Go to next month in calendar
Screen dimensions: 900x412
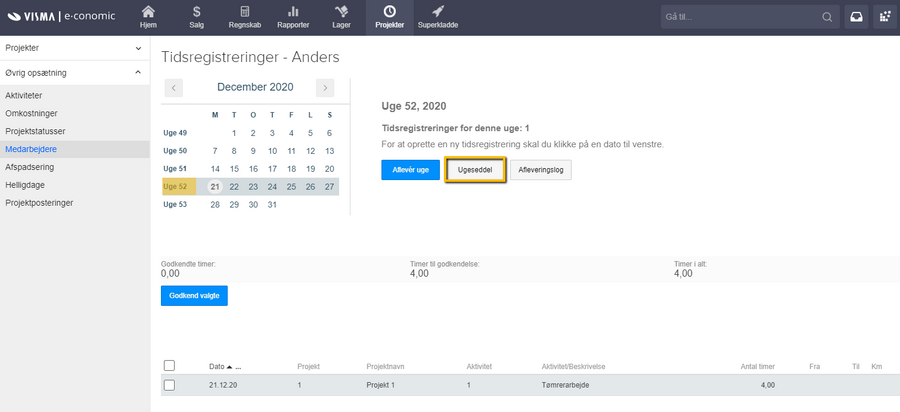[x=324, y=88]
